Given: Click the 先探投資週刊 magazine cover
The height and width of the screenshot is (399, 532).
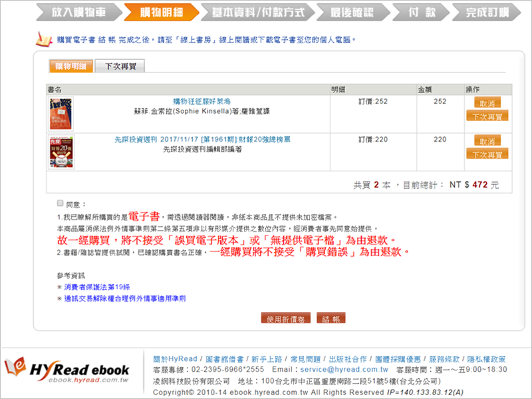Looking at the screenshot, I should click(61, 152).
